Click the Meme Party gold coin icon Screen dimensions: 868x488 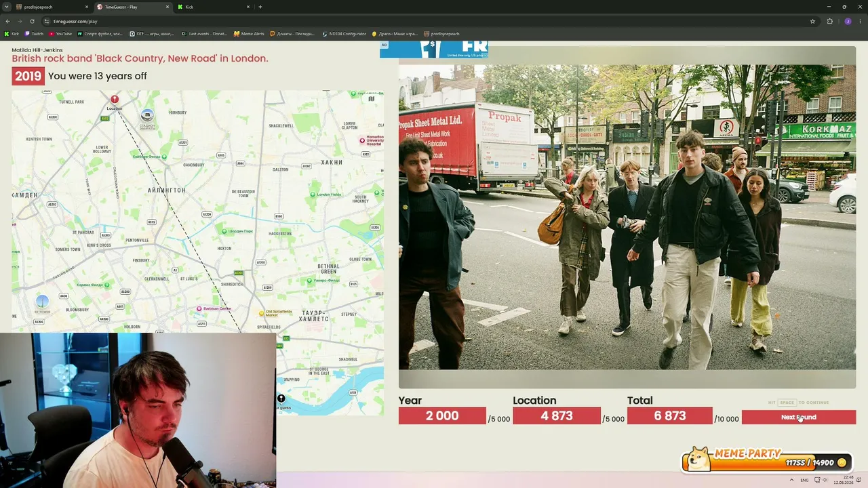[x=842, y=462]
